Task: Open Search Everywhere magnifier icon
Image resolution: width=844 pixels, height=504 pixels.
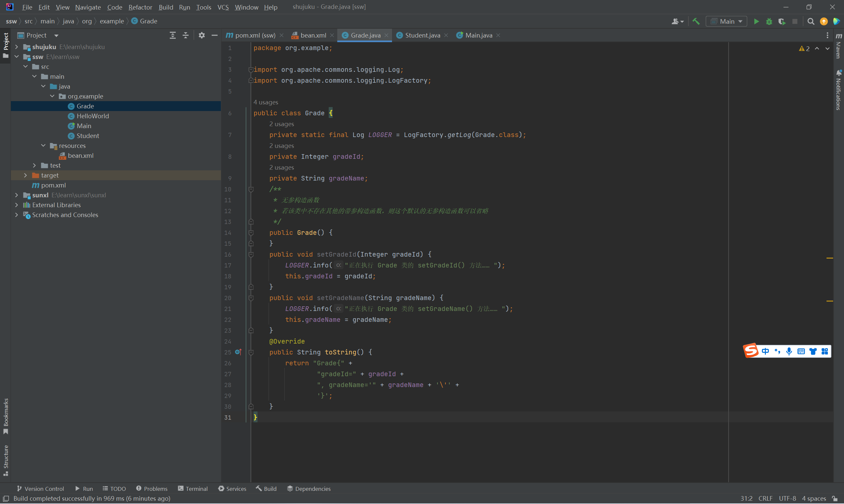Action: coord(811,21)
